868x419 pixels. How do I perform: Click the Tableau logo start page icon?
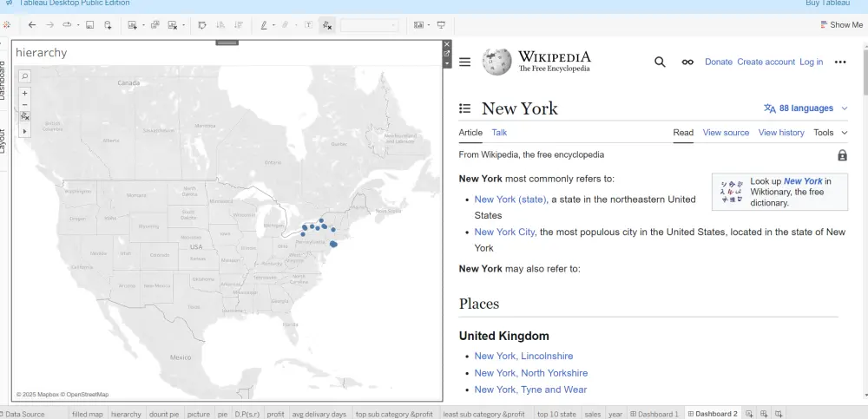(7, 25)
